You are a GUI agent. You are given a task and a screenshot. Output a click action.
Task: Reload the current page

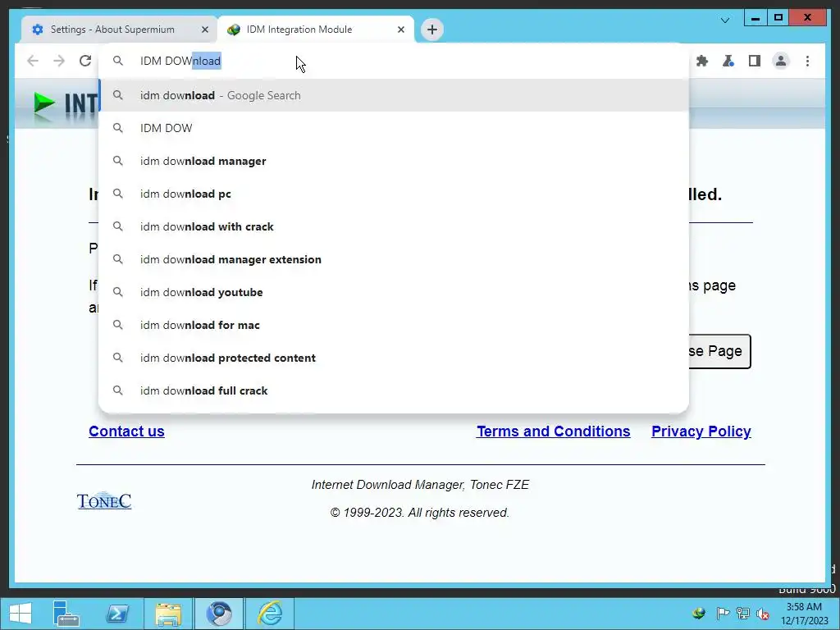click(x=85, y=61)
